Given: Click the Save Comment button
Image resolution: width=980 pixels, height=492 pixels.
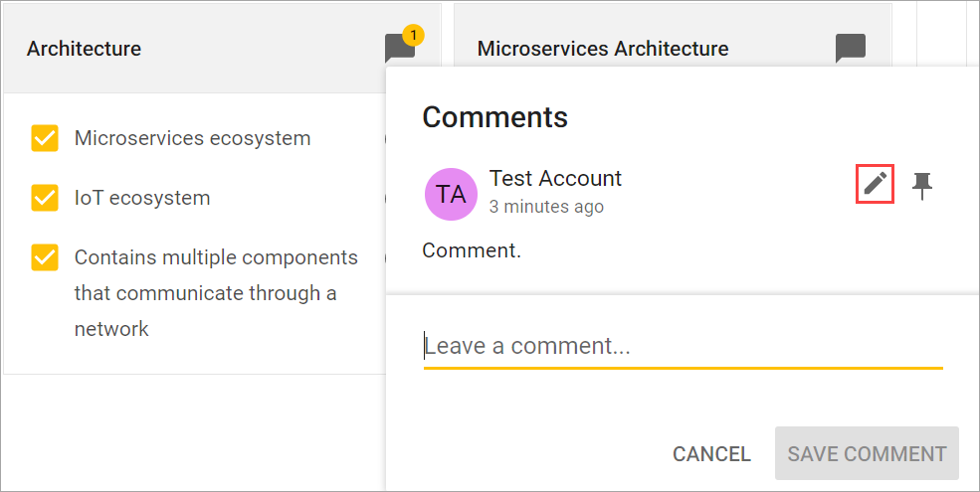Looking at the screenshot, I should (867, 454).
